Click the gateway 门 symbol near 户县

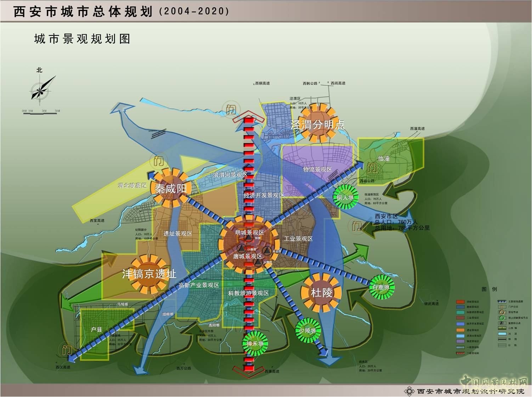67,350
